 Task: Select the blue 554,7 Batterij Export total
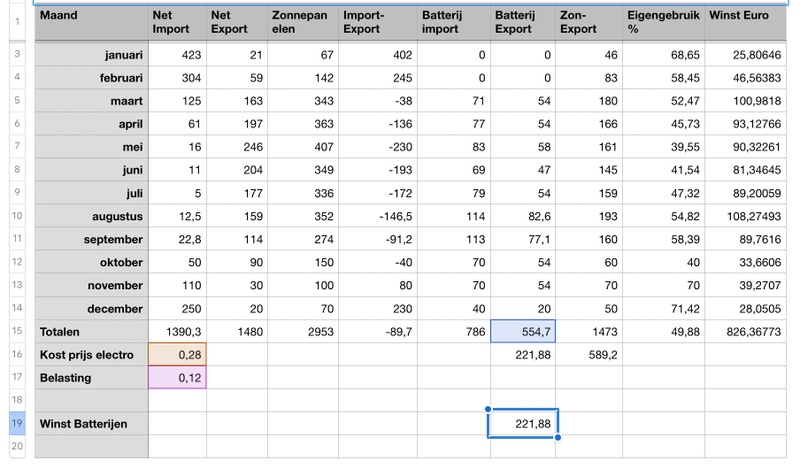(521, 331)
